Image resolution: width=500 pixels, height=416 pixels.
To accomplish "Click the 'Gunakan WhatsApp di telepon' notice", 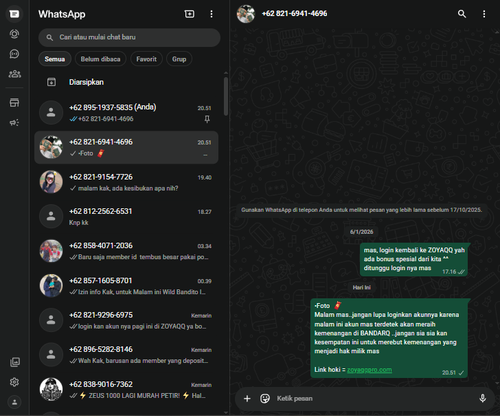I will 361,210.
